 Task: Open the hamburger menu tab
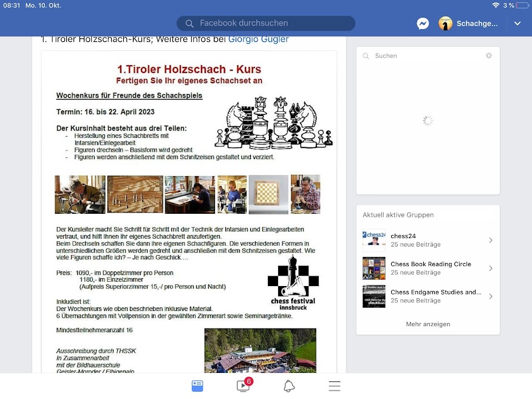[x=334, y=386]
